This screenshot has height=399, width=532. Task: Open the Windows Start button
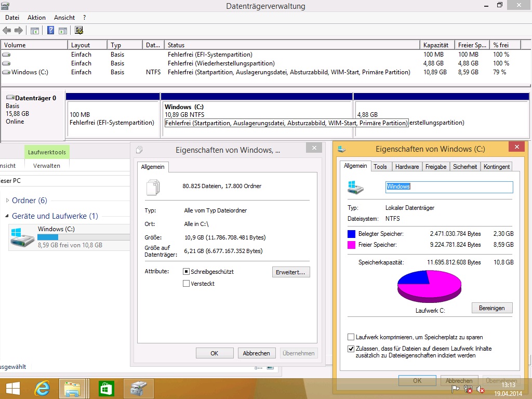(13, 389)
